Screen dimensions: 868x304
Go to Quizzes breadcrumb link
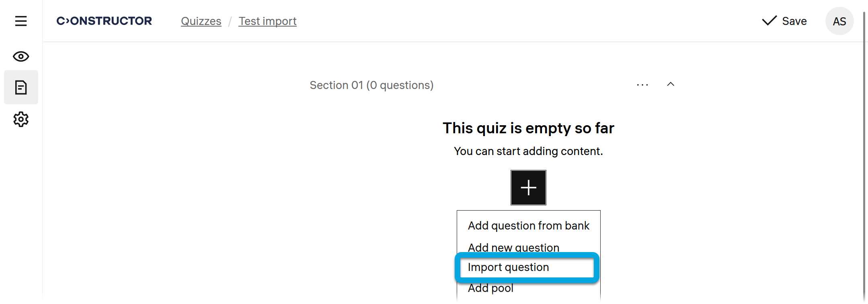(201, 21)
